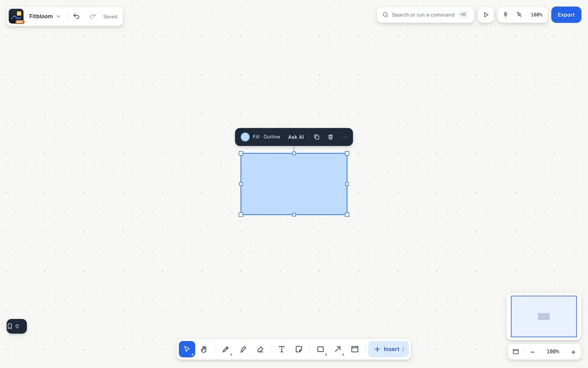Click the minimap canvas thumbnail

pyautogui.click(x=544, y=316)
